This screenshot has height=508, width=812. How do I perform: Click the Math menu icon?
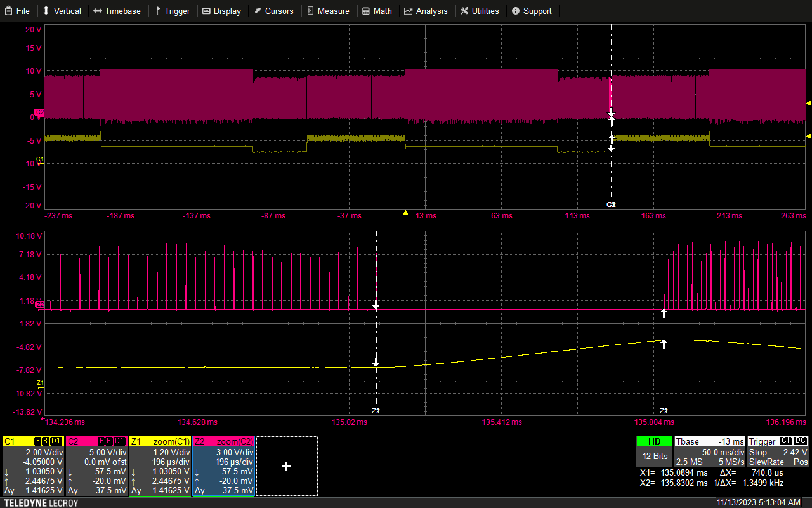[x=367, y=11]
